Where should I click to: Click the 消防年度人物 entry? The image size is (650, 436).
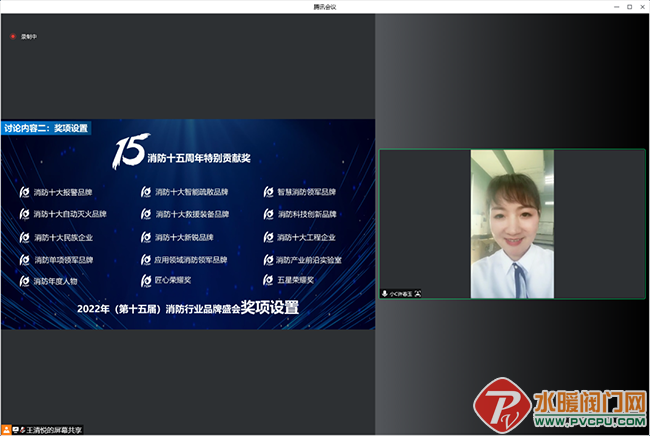[x=56, y=281]
